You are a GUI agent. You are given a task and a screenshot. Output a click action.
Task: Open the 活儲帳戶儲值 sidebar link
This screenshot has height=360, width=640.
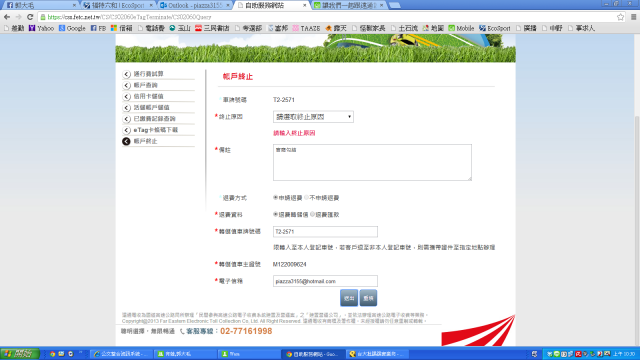click(x=151, y=108)
